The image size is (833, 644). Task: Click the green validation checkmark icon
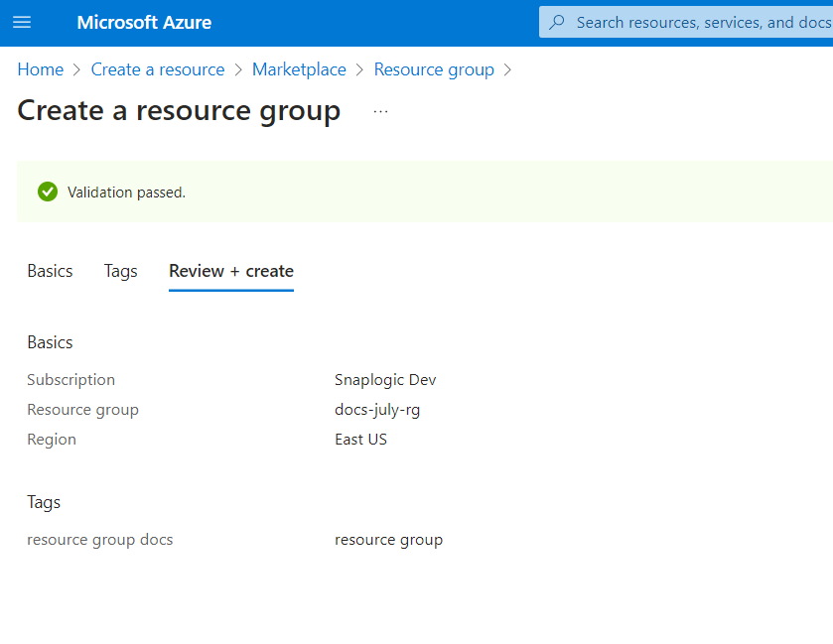tap(48, 192)
